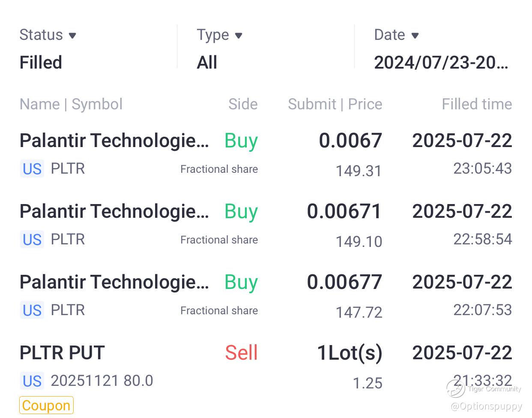Click the US badge of the 149.10 order
532x418 pixels.
32,240
